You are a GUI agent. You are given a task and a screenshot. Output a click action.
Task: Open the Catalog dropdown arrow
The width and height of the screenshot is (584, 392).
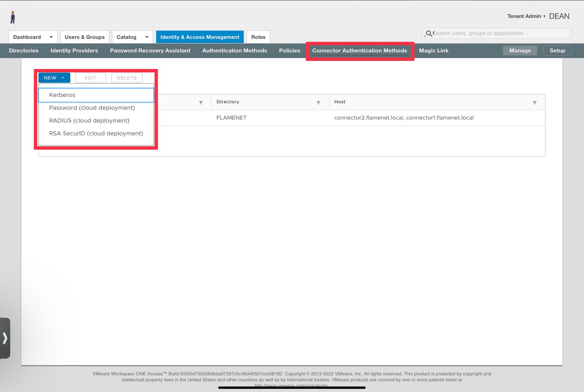pyautogui.click(x=147, y=37)
